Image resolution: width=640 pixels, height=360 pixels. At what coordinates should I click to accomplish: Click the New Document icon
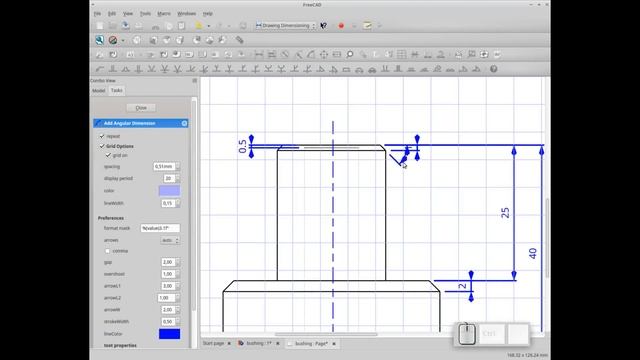(100, 26)
